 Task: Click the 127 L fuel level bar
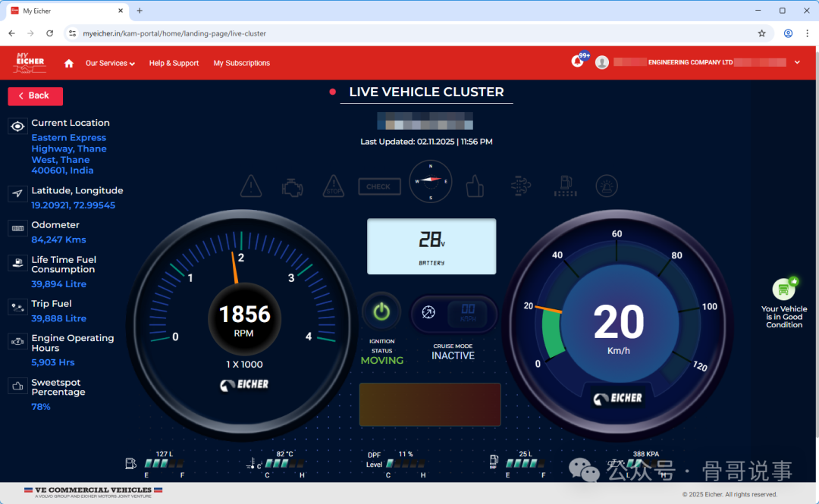(x=164, y=463)
